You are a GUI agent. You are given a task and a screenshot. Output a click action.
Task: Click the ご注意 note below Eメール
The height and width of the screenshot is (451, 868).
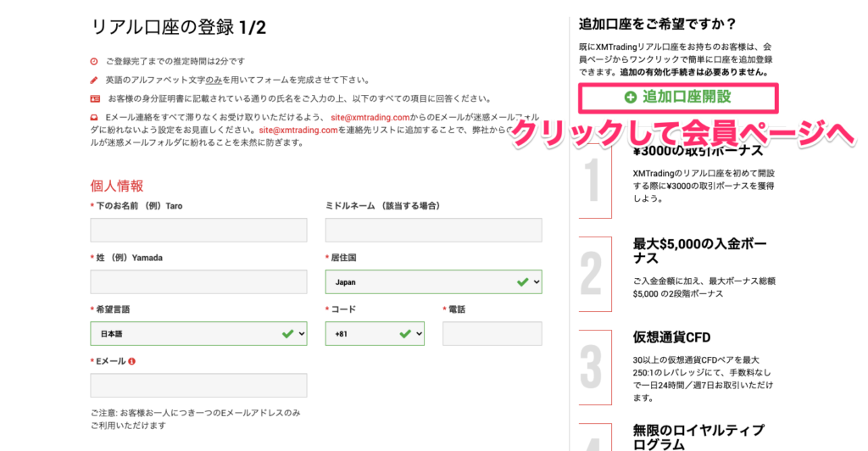[x=196, y=419]
